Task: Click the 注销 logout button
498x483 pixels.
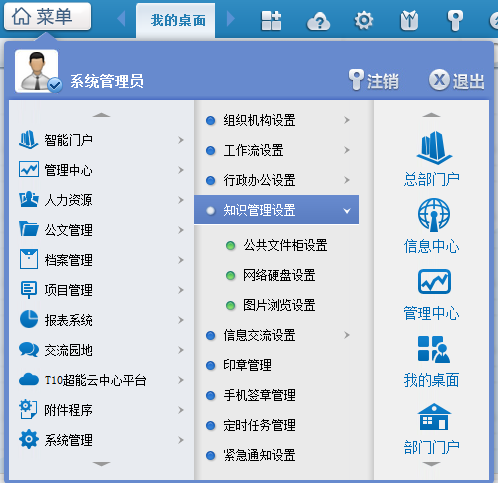Action: click(x=373, y=80)
